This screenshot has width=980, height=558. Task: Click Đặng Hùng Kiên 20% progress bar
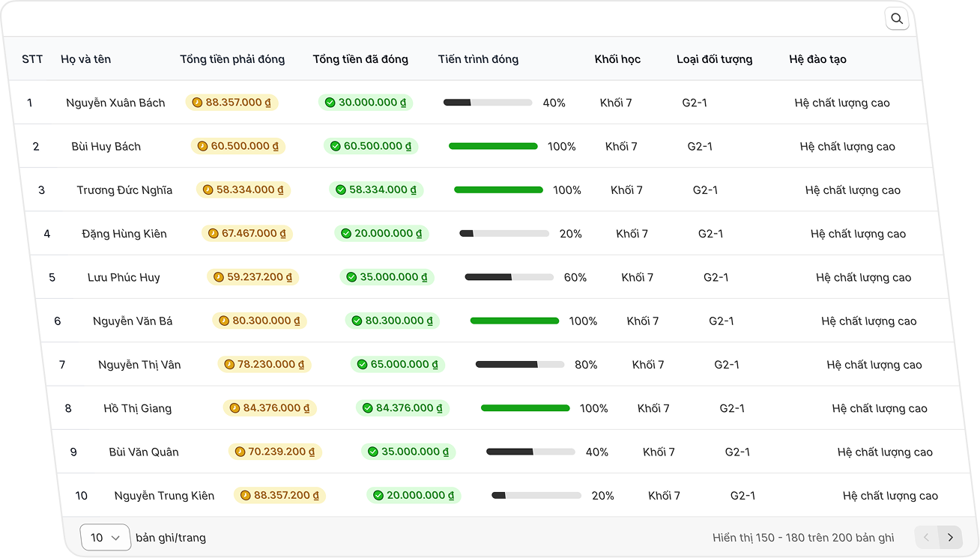click(x=504, y=234)
